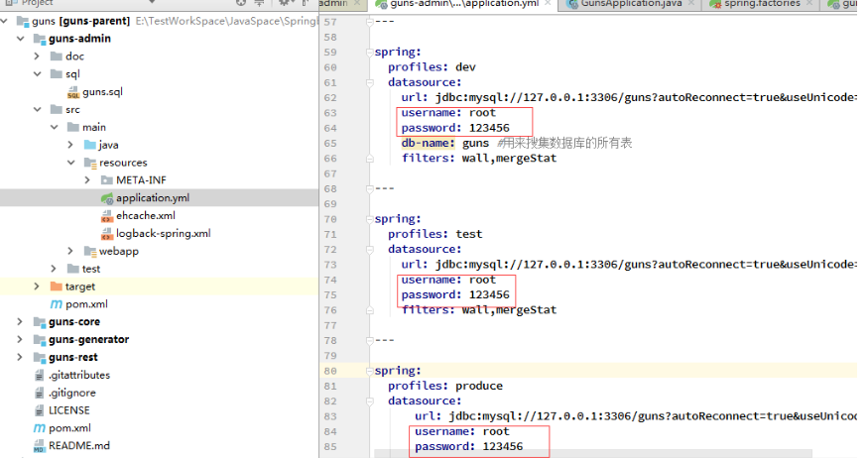Viewport: 868px width, 458px height.
Task: Collapse the src folder
Action: tap(37, 109)
